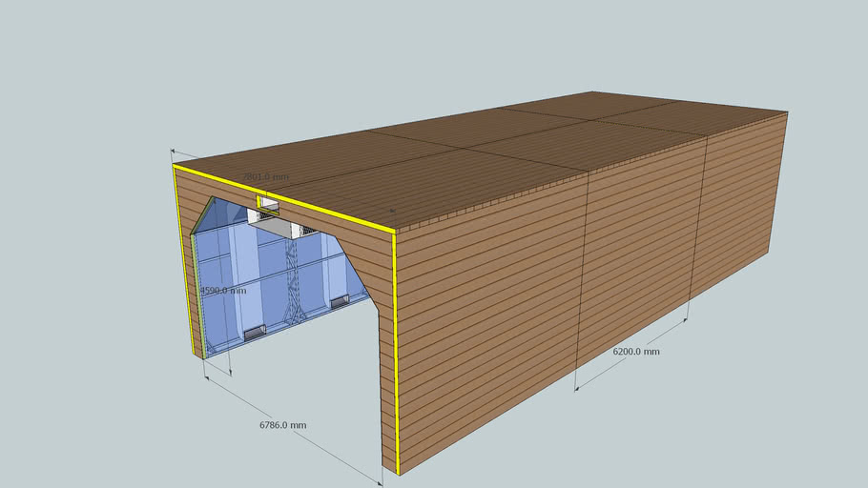Click the 6200.0 mm dimension label
Screen dimensions: 868x488
pyautogui.click(x=636, y=352)
